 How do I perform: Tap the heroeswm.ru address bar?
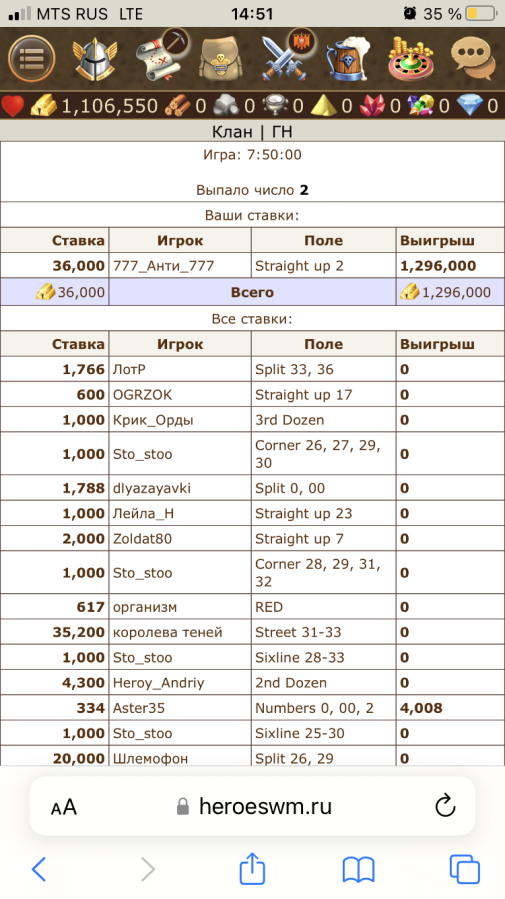(x=252, y=807)
